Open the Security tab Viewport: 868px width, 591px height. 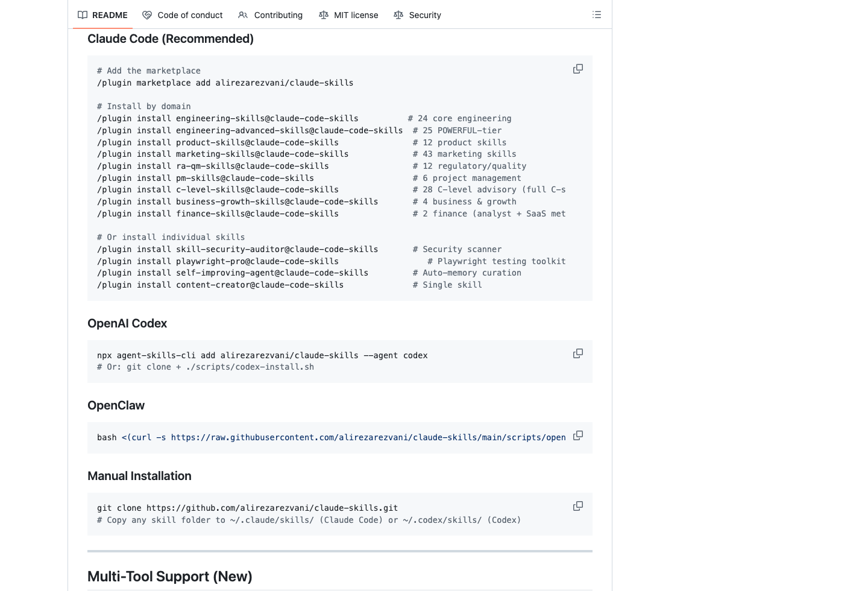coord(417,15)
